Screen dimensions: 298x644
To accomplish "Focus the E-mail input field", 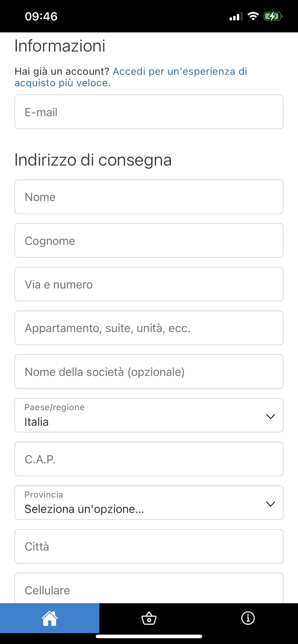I will 149,112.
